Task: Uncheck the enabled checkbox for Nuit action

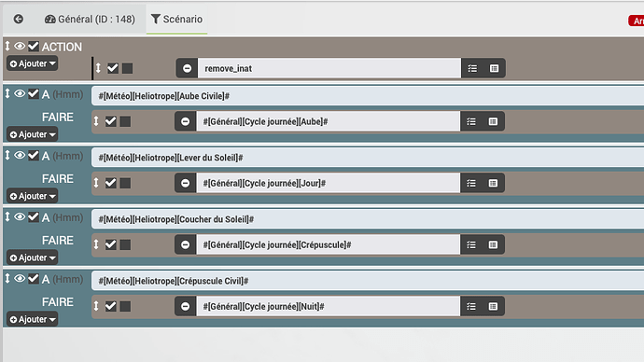Action: pyautogui.click(x=110, y=306)
